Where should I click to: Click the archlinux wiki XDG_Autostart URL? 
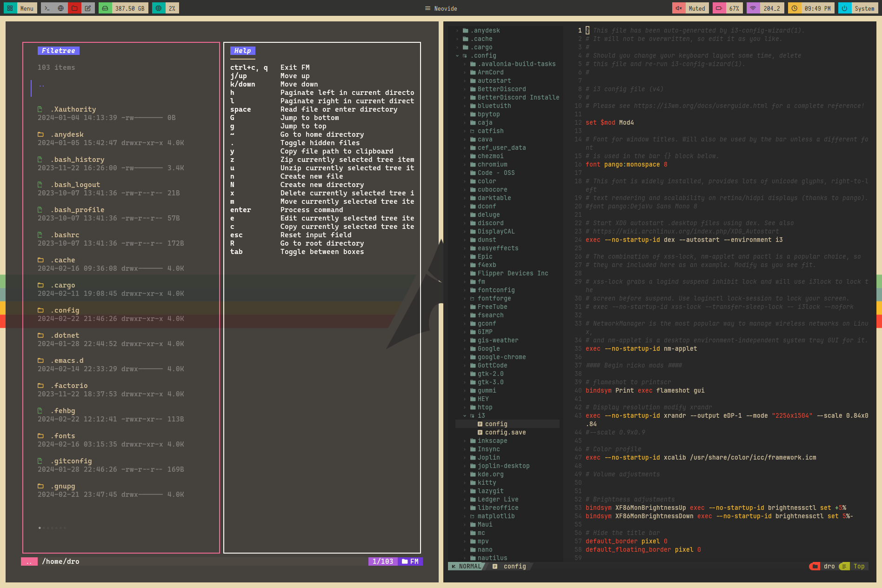686,231
